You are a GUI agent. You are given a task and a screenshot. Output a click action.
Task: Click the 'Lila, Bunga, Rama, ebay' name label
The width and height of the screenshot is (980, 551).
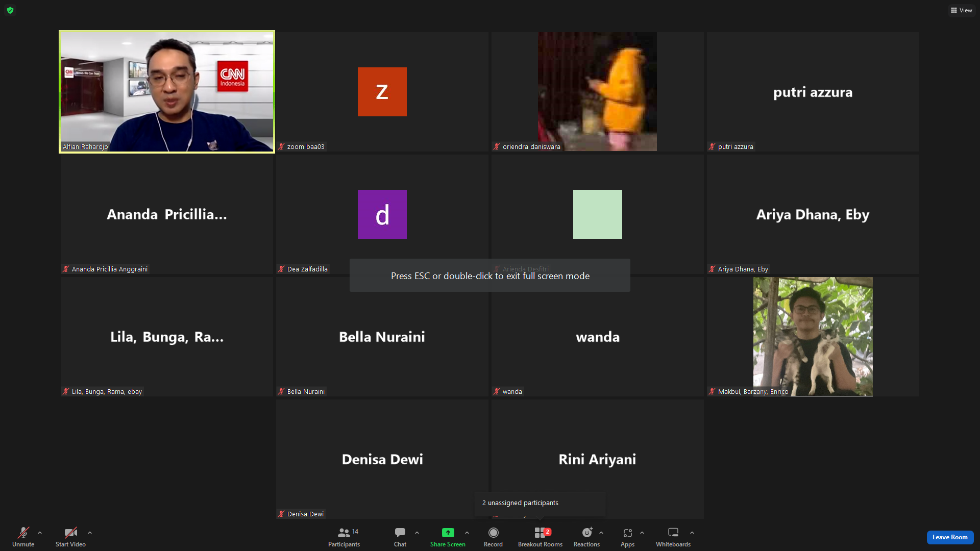pos(107,392)
